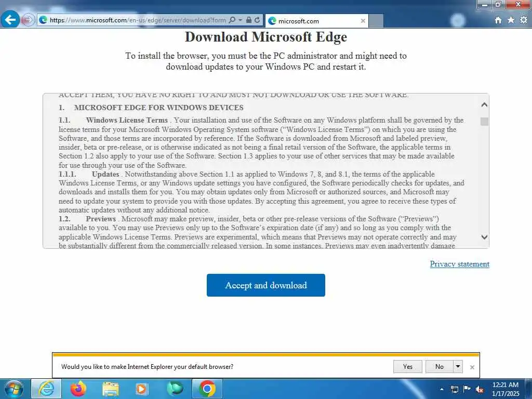Click "MICROSOFT EDGE FOR WINDOWS DEVICES" heading
This screenshot has height=399, width=532.
click(x=159, y=108)
